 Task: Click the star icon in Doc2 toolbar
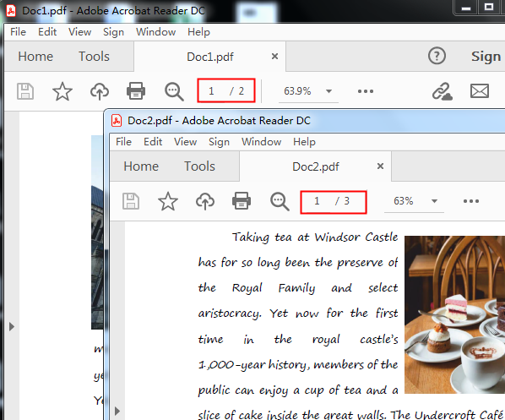point(168,201)
